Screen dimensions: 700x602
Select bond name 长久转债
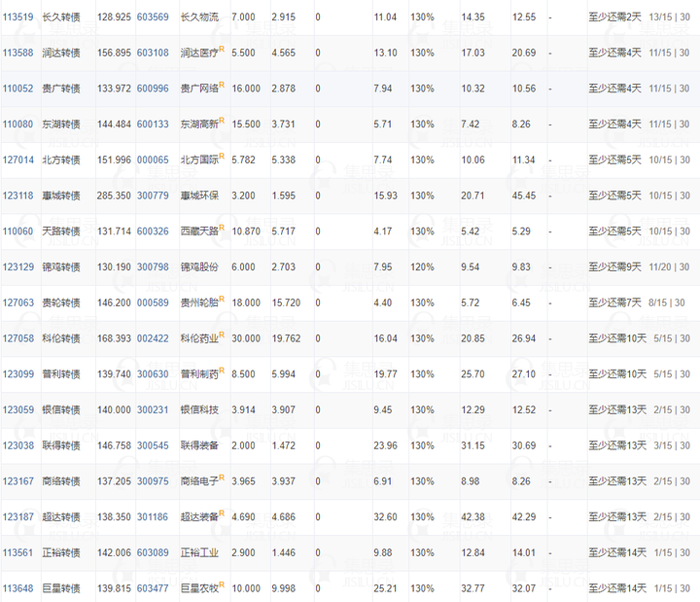pos(61,17)
